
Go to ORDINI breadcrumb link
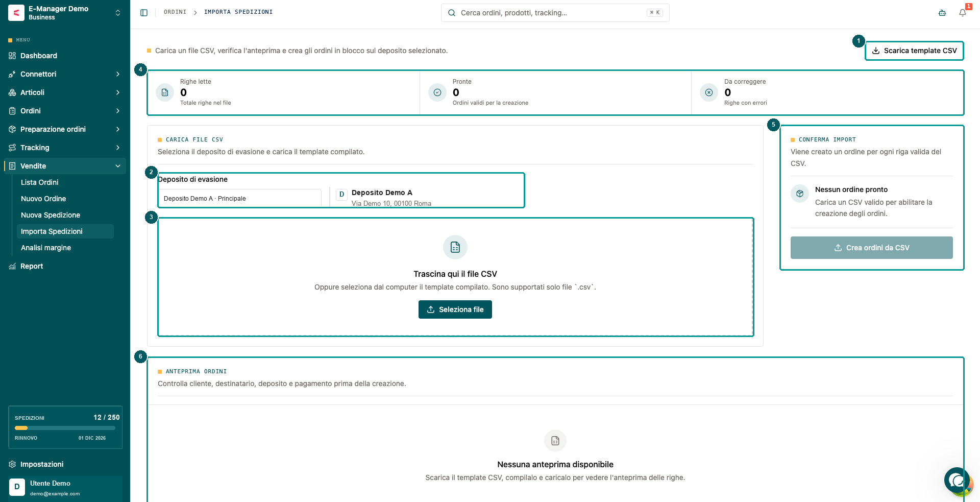pyautogui.click(x=175, y=12)
